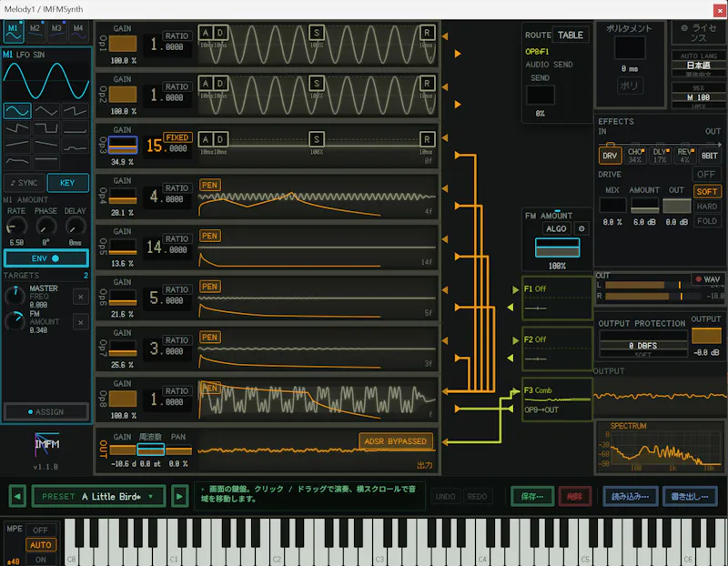The image size is (728, 566).
Task: Switch to the TABLE routing view
Action: 571,35
